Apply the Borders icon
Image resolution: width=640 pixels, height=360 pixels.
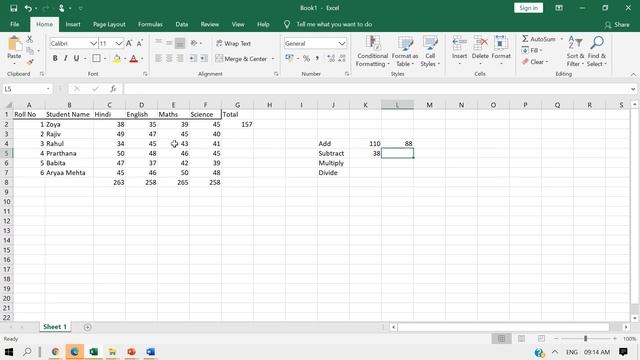[x=96, y=58]
